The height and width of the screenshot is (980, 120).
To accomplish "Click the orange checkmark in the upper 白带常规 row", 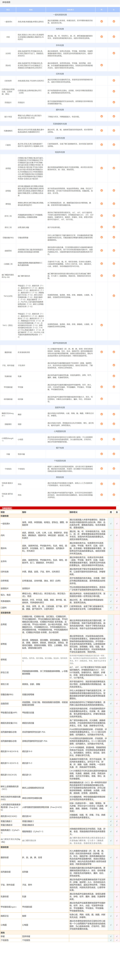I will tap(114, 91).
